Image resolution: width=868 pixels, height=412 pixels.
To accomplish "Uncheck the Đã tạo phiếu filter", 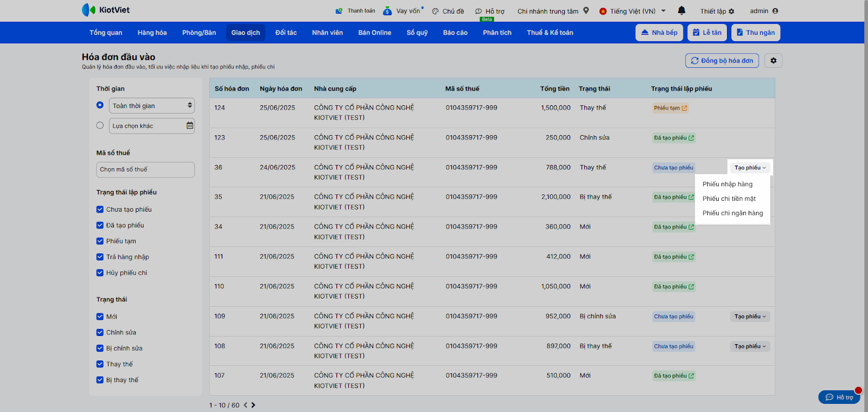I will (x=100, y=225).
